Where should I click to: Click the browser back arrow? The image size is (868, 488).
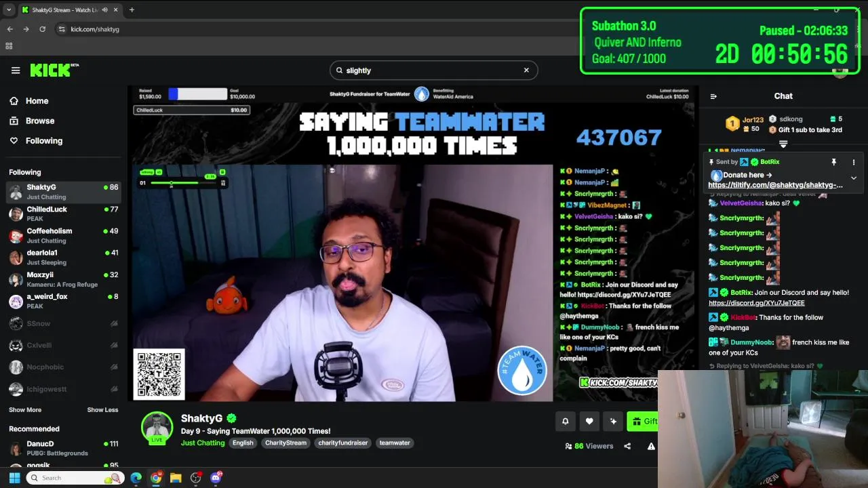coord(9,29)
